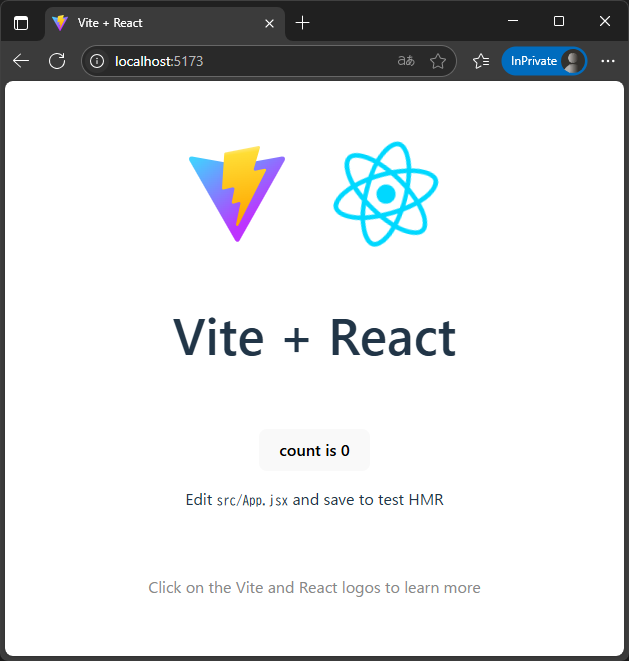
Task: Minimize the browser window
Action: click(513, 21)
